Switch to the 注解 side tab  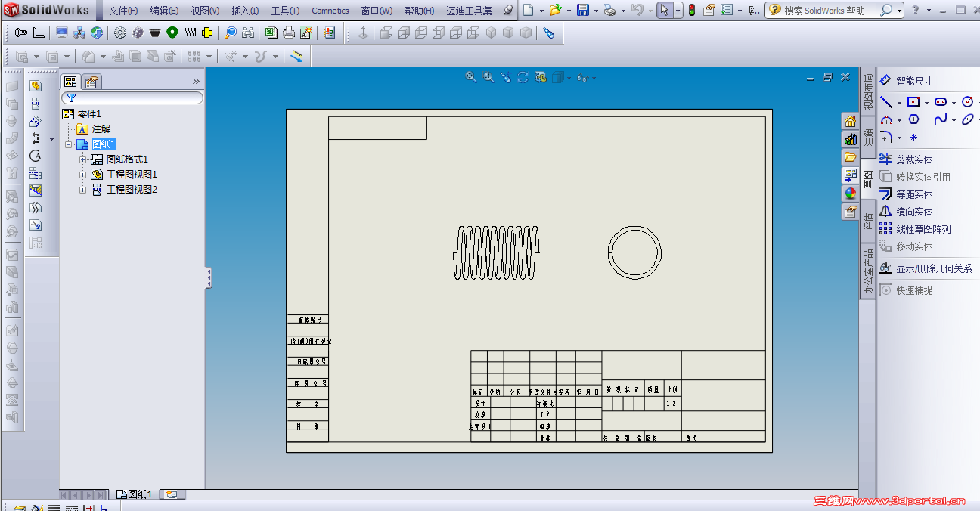[x=868, y=137]
